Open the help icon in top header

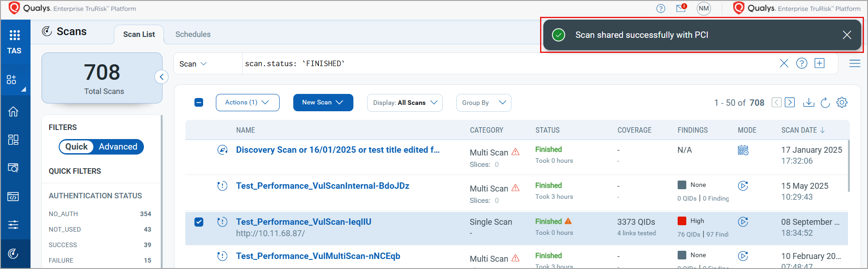coord(661,9)
